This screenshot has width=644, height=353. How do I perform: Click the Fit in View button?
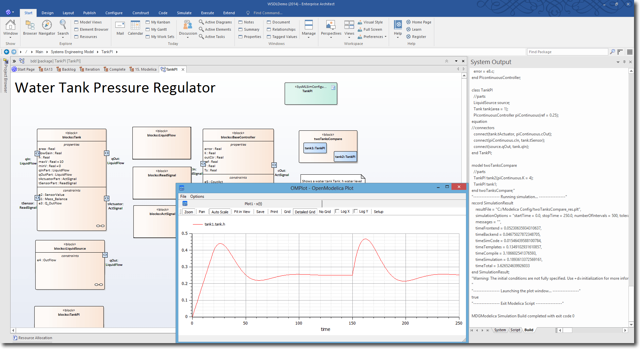[242, 212]
